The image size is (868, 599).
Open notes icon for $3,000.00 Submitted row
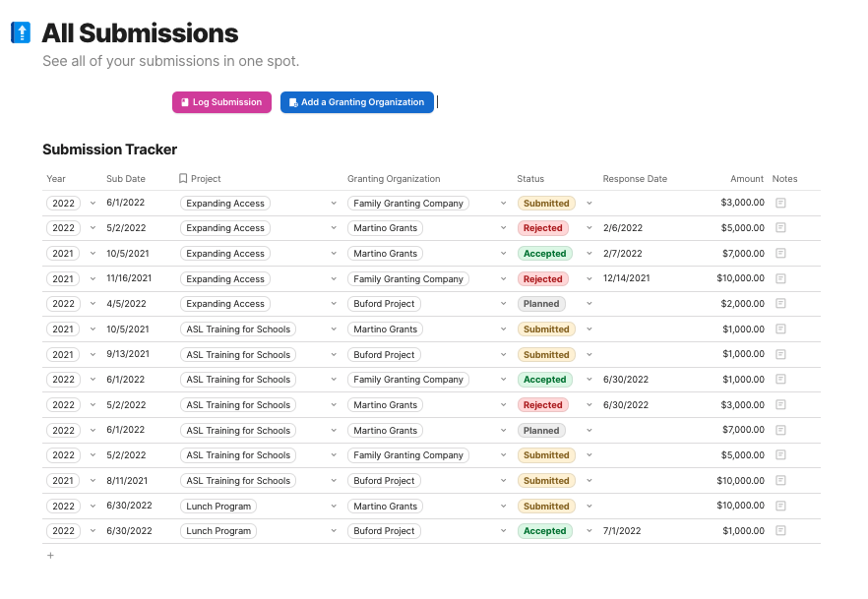780,203
